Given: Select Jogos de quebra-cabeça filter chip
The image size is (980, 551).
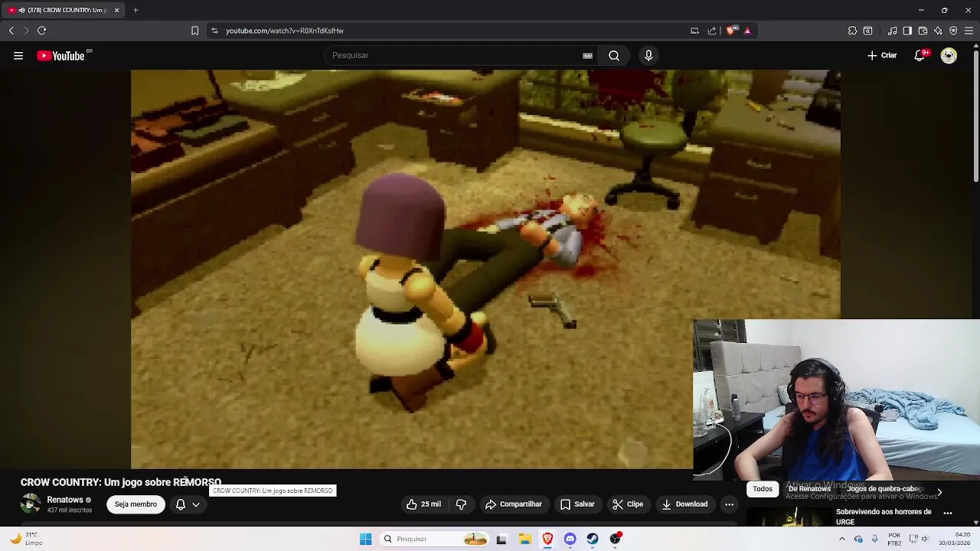Looking at the screenshot, I should point(884,489).
